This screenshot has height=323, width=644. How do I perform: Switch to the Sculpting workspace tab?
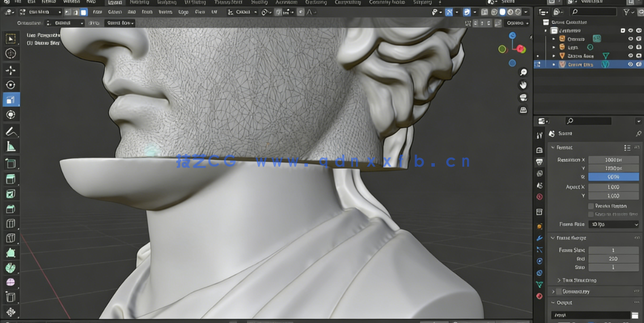[167, 2]
